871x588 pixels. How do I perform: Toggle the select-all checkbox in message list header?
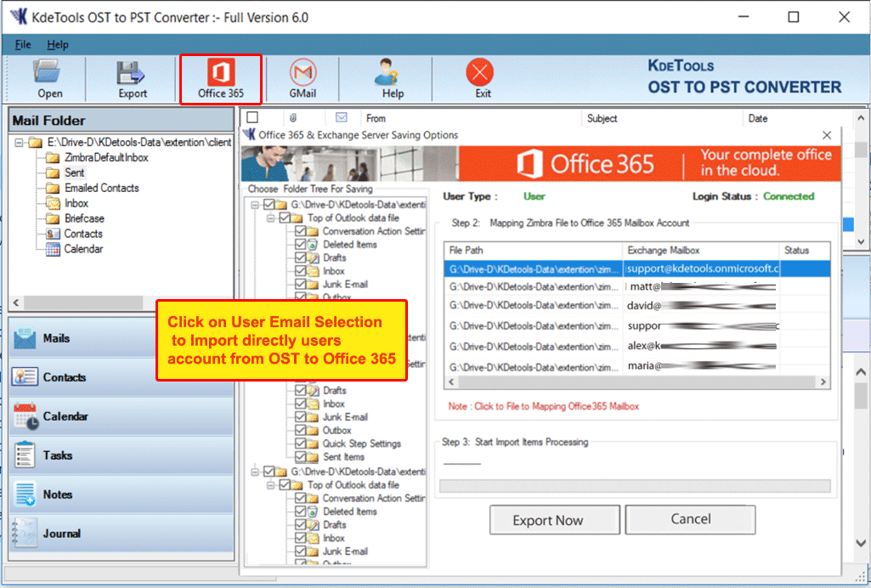coord(252,117)
